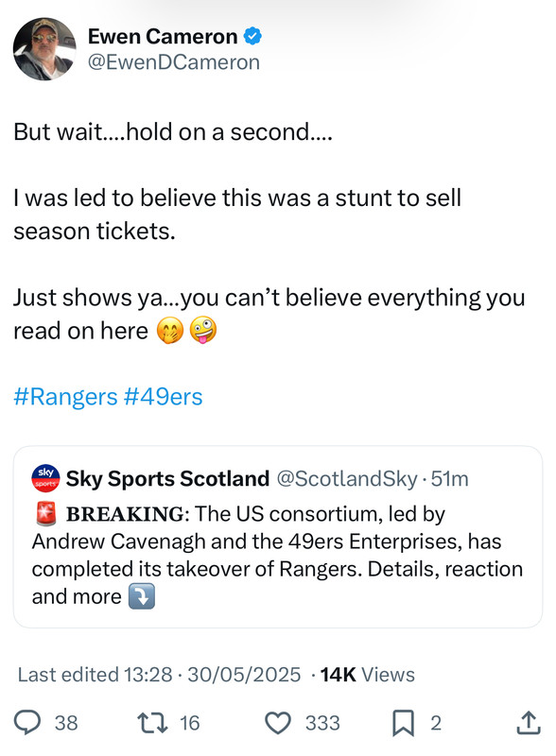Open the @ScotlandSky handle in quote

347,479
